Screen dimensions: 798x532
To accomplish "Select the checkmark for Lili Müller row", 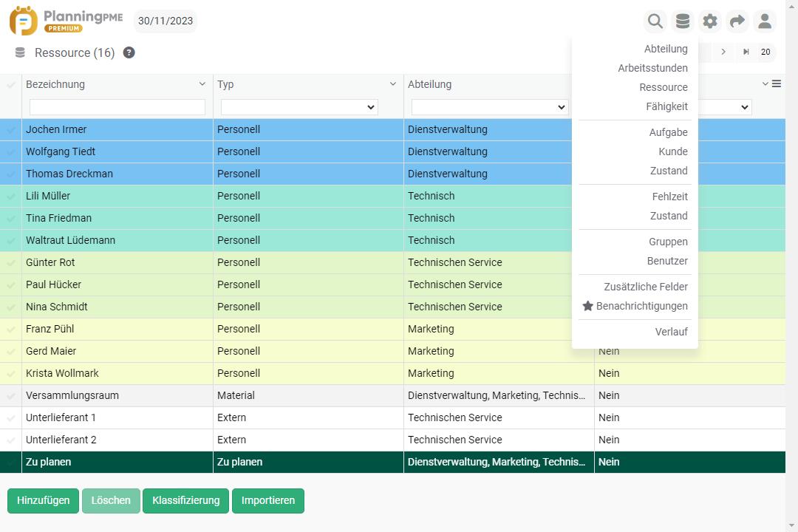I will pyautogui.click(x=11, y=197).
